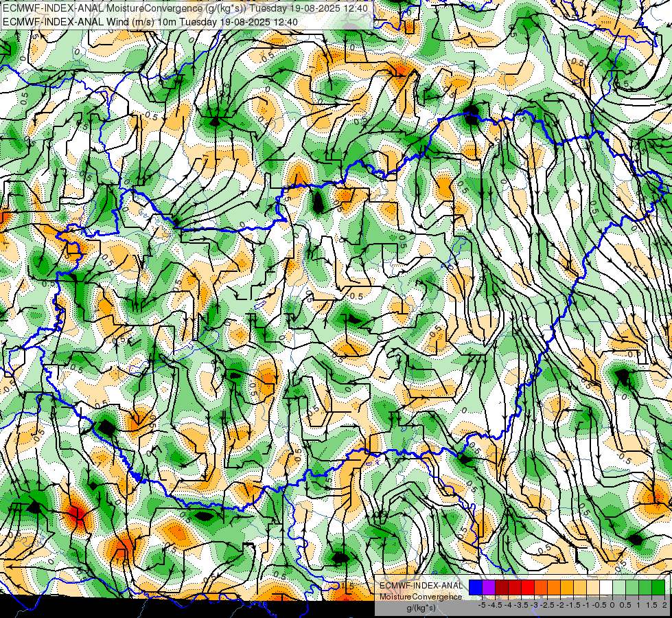
Task: Select the white legend swatch
Action: tap(606, 588)
